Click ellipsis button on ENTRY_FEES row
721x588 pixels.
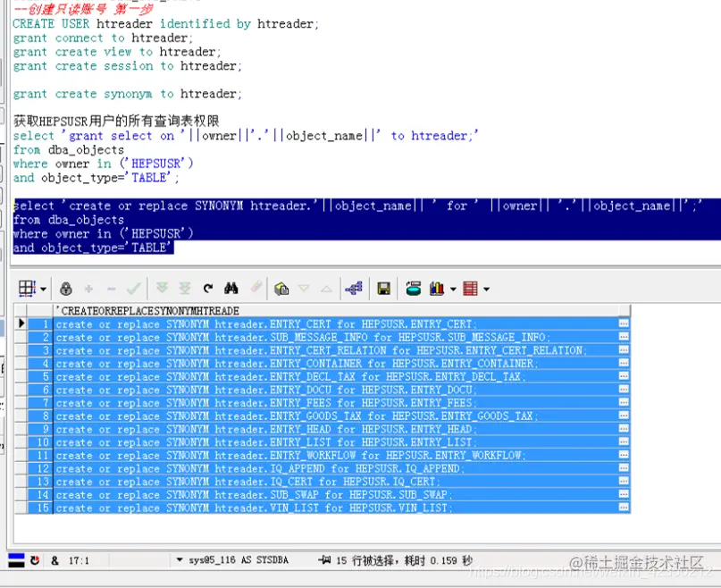tap(624, 402)
